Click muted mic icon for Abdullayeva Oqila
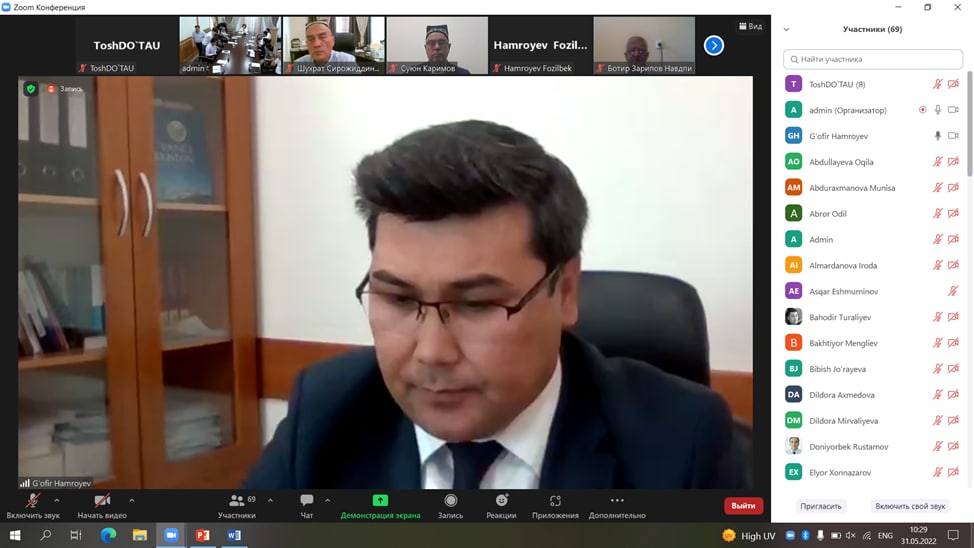This screenshot has width=974, height=548. pyautogui.click(x=937, y=162)
